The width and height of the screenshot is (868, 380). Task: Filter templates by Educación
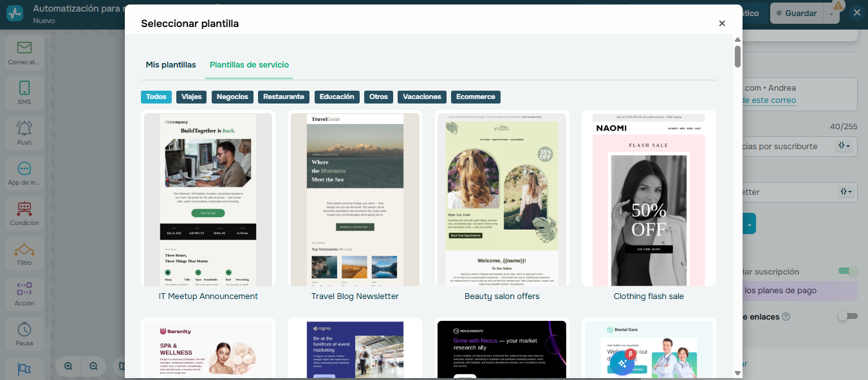pyautogui.click(x=337, y=97)
